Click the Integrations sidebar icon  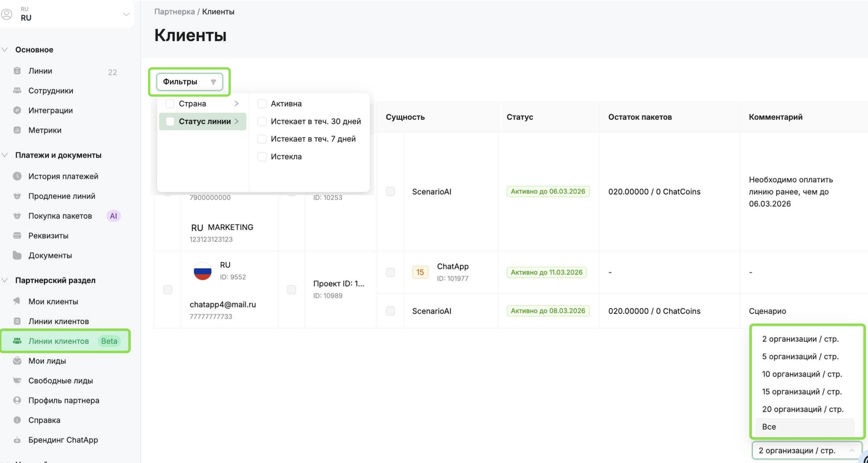[17, 110]
